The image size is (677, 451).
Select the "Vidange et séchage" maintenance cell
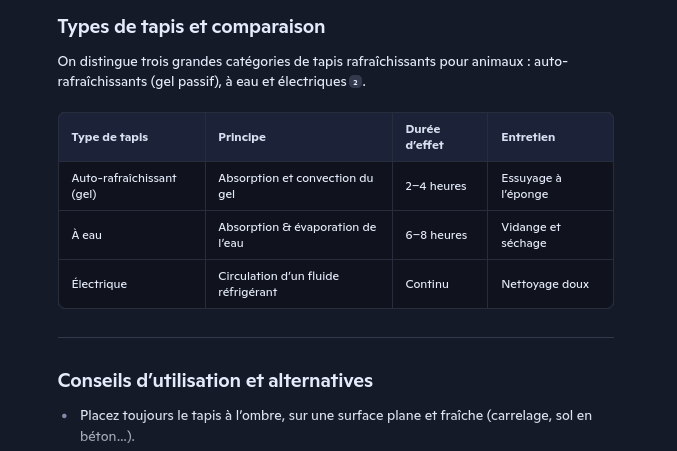tap(531, 235)
